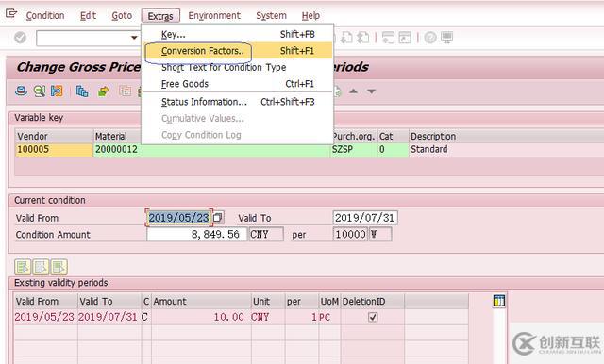Click the Valid From date field 2019/05/23
604x364 pixels.
click(178, 218)
